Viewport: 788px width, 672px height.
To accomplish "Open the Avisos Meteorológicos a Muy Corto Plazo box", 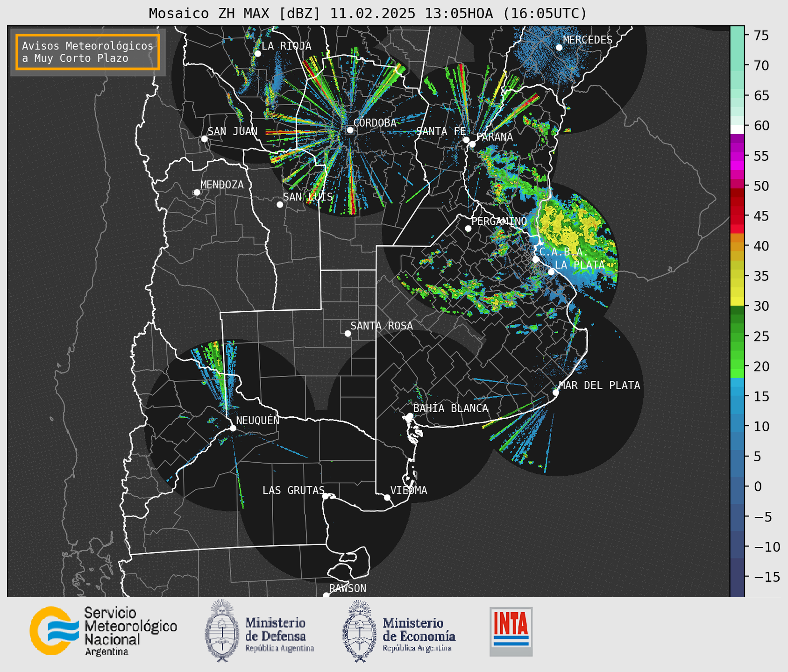I will pyautogui.click(x=88, y=52).
